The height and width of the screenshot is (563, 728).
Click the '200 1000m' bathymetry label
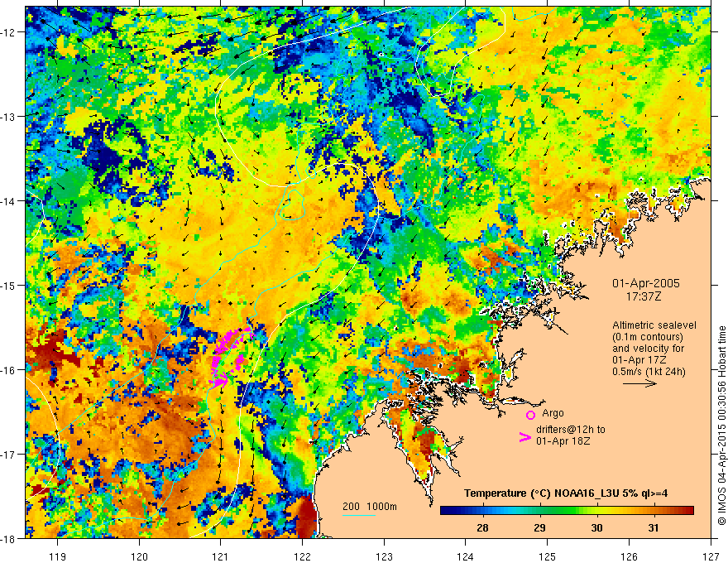pyautogui.click(x=370, y=507)
